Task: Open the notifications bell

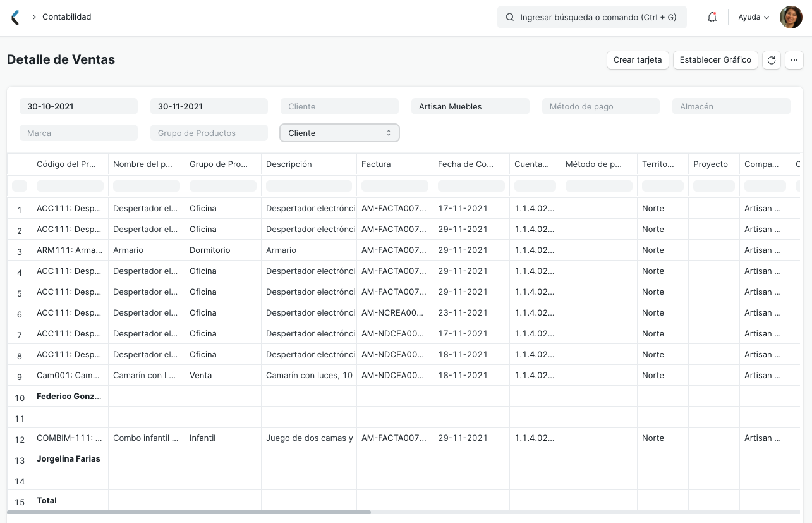Action: click(x=712, y=17)
